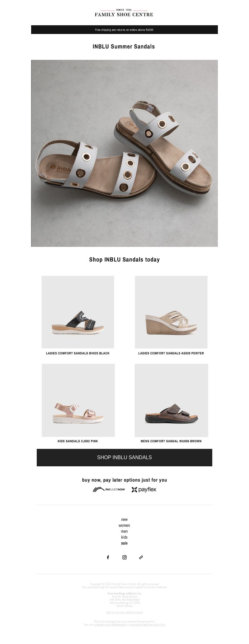Select the brown mens WU006 sandal image
Image resolution: width=249 pixels, height=644 pixels.
(x=171, y=400)
